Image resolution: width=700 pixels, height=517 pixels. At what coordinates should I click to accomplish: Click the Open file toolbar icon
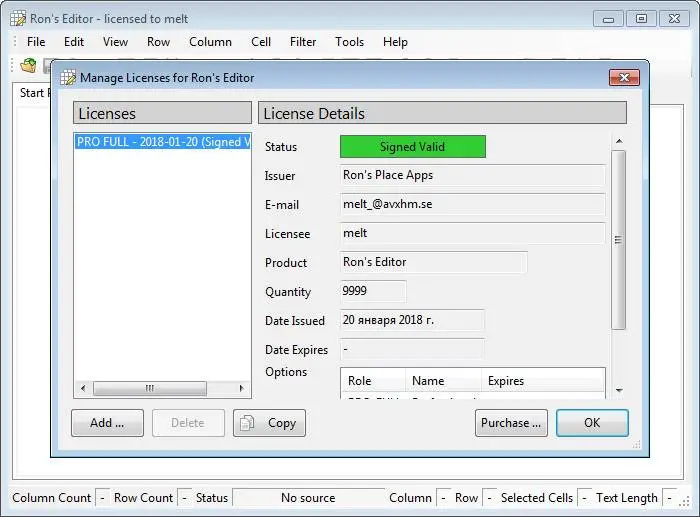tap(29, 66)
